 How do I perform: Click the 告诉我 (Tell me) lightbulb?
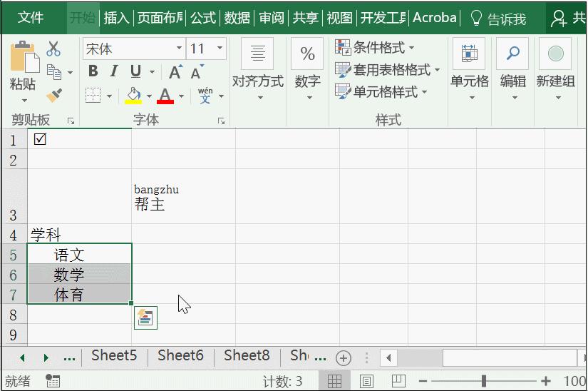476,18
